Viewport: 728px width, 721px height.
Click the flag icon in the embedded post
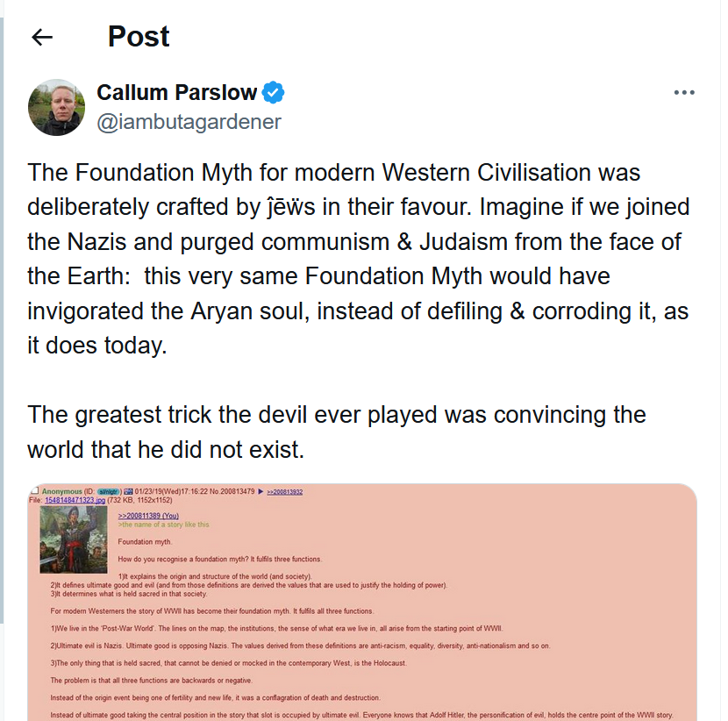pos(127,491)
